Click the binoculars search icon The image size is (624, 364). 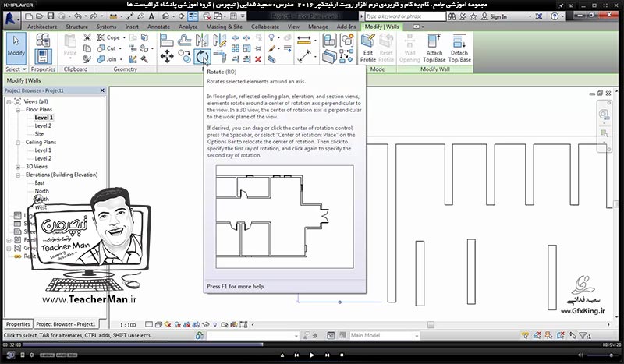coord(452,16)
